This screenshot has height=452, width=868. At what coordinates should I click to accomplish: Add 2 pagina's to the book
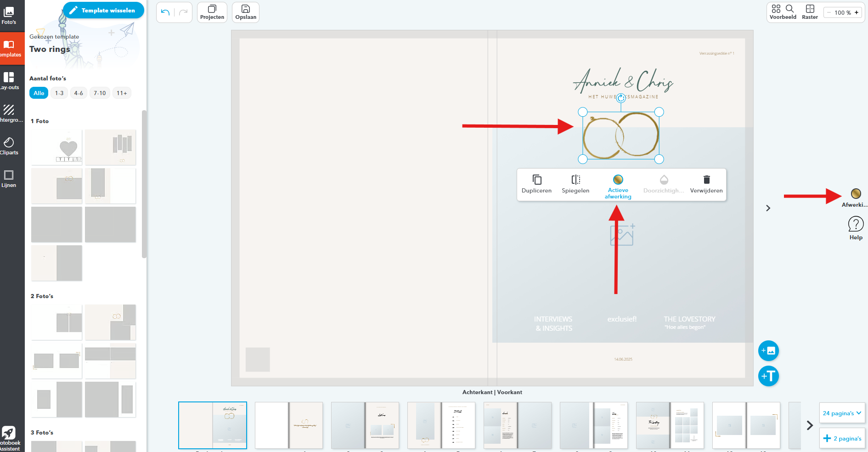[842, 438]
